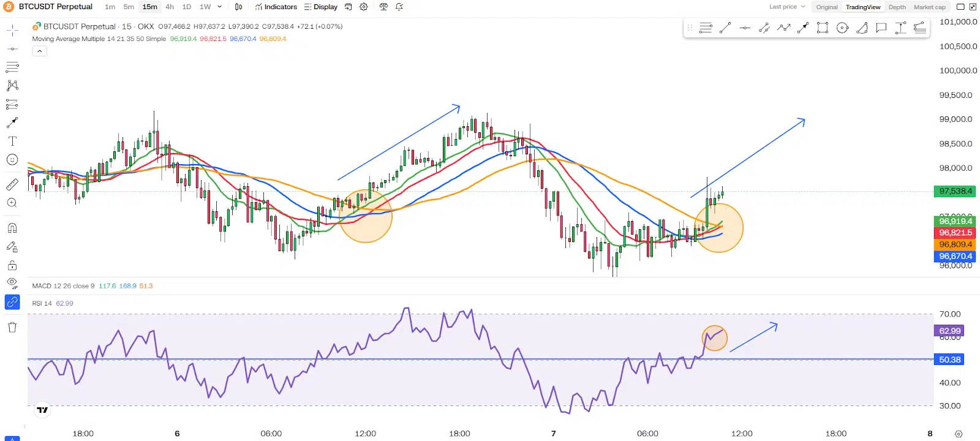The width and height of the screenshot is (980, 441).
Task: Open the Indicators menu
Action: click(x=276, y=7)
